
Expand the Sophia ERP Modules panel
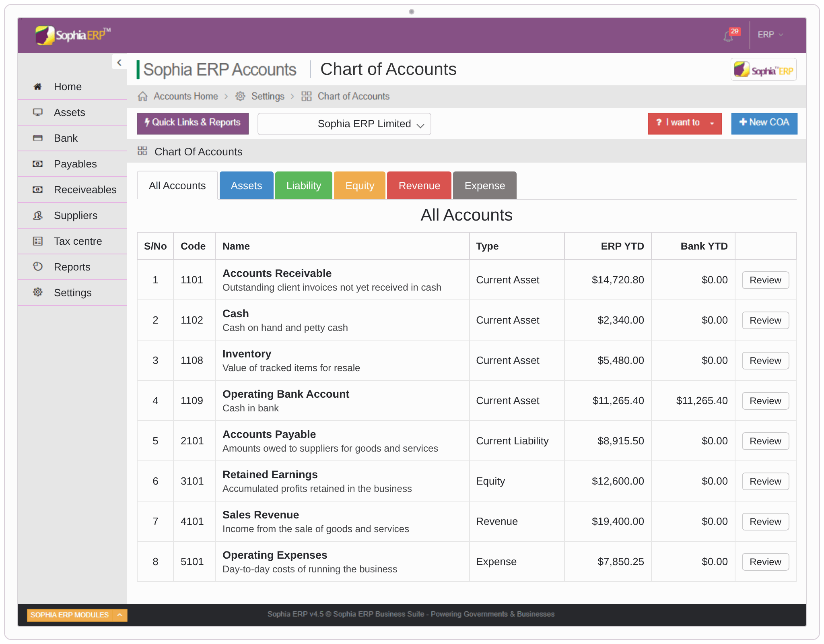[x=77, y=615]
